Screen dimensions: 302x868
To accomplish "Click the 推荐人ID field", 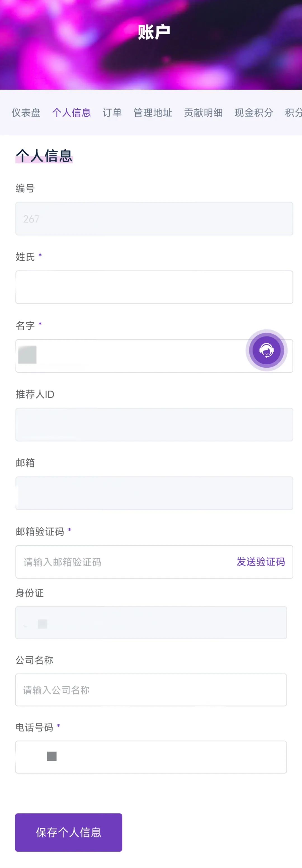I will [154, 425].
